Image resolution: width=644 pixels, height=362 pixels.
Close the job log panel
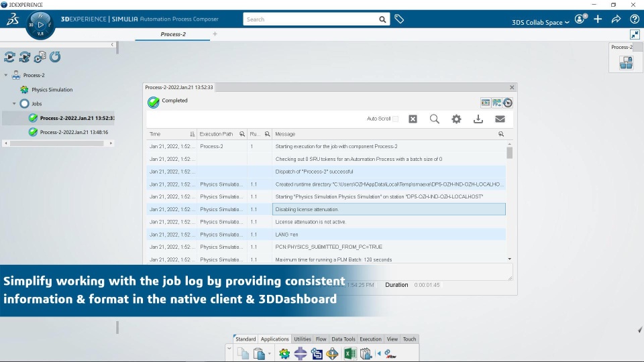click(512, 87)
